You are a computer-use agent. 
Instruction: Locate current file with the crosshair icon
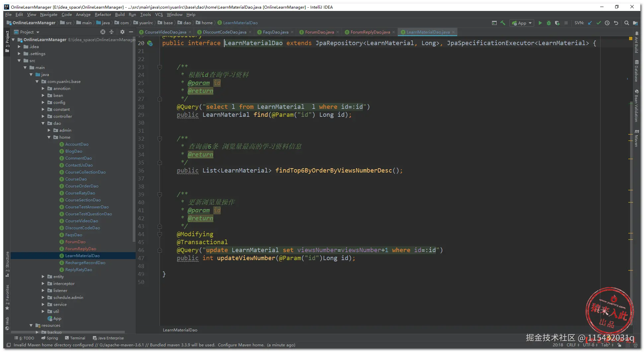103,32
